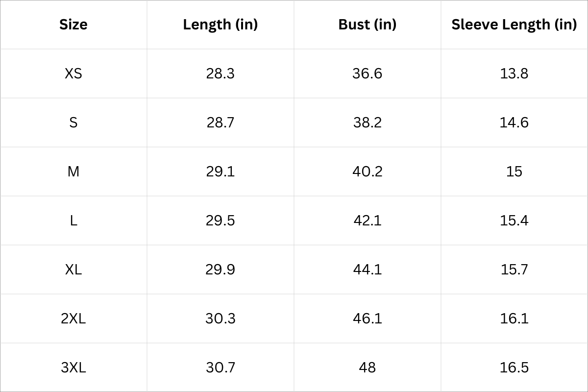The width and height of the screenshot is (588, 392).
Task: Select the S size row label
Action: pos(73,122)
